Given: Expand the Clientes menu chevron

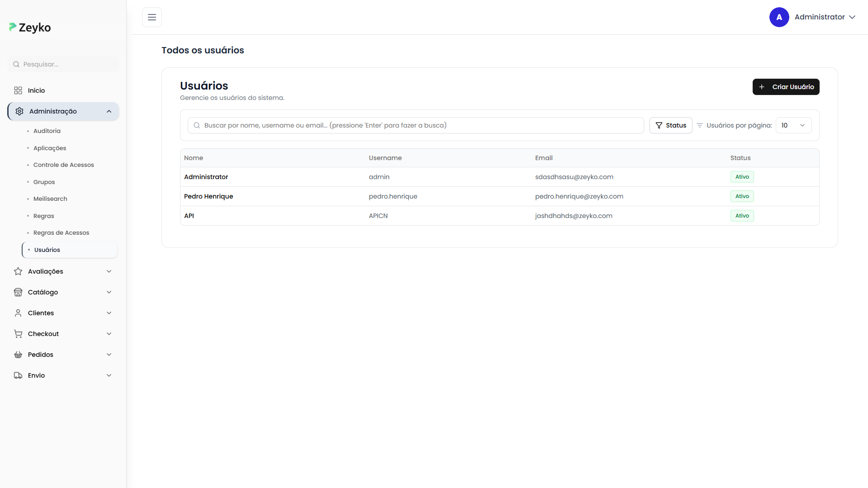Looking at the screenshot, I should click(109, 313).
